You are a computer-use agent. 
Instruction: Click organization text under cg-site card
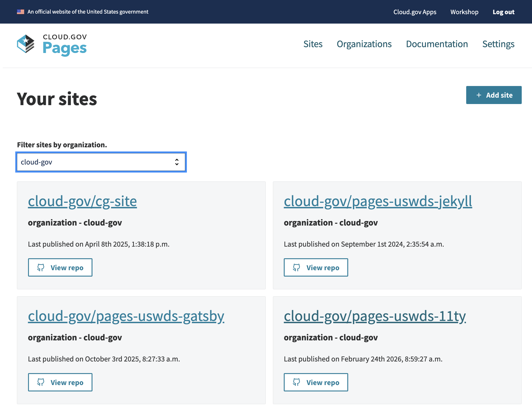(x=75, y=223)
